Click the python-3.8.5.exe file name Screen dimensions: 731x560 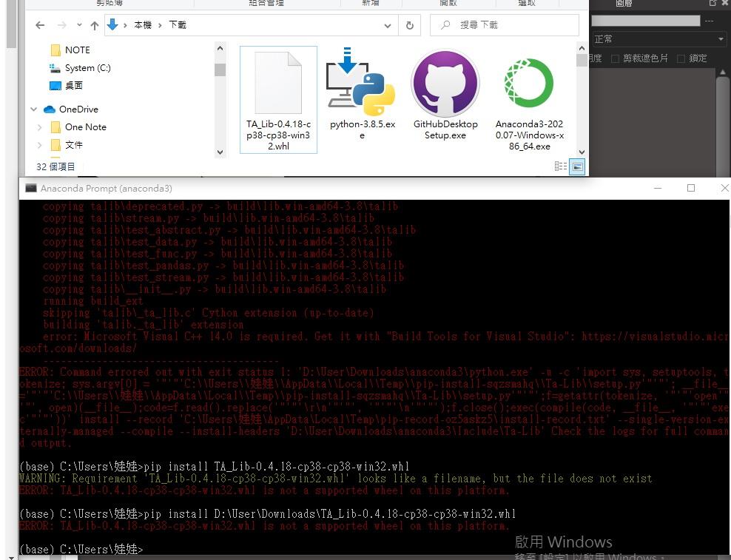(x=363, y=129)
